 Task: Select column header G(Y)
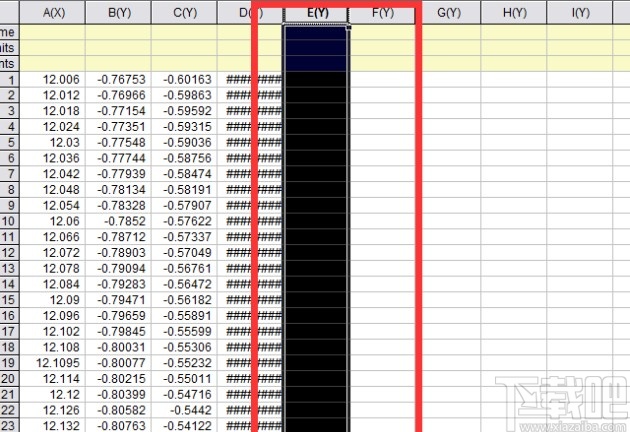pos(448,12)
